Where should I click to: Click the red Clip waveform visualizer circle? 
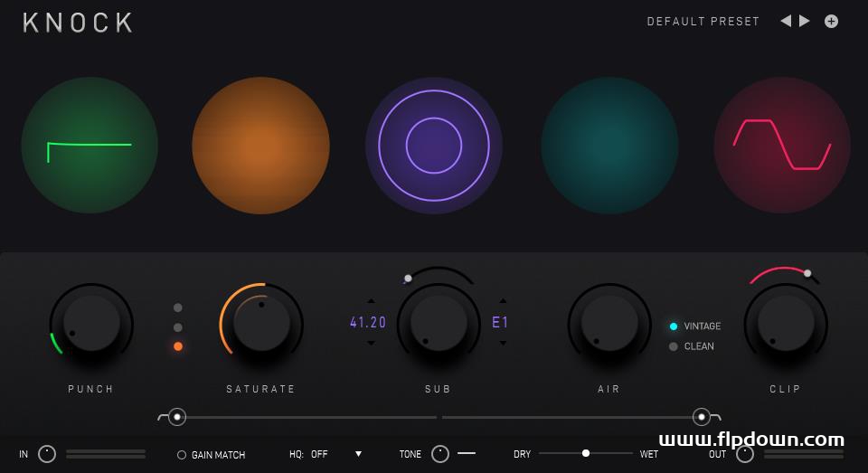click(782, 145)
